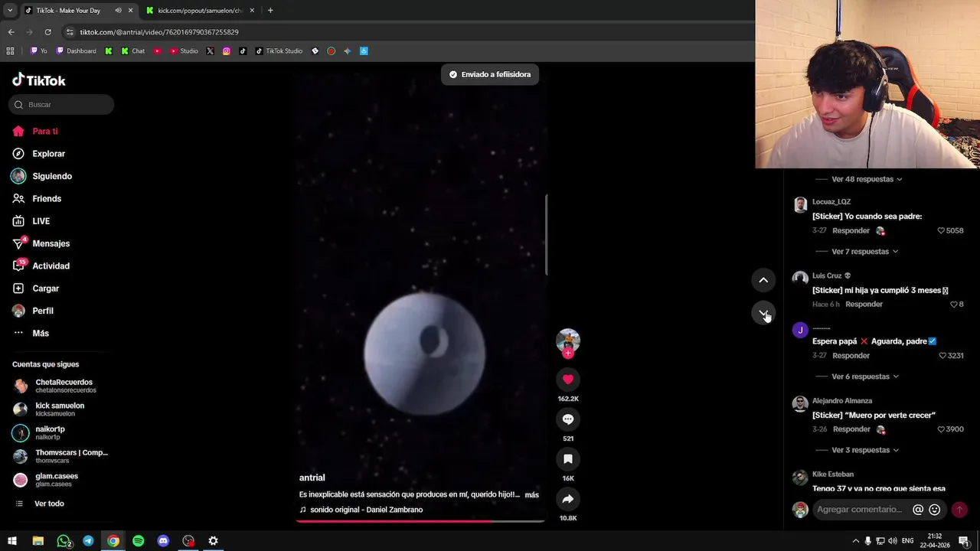
Task: Open a new browser tab
Action: point(270,11)
